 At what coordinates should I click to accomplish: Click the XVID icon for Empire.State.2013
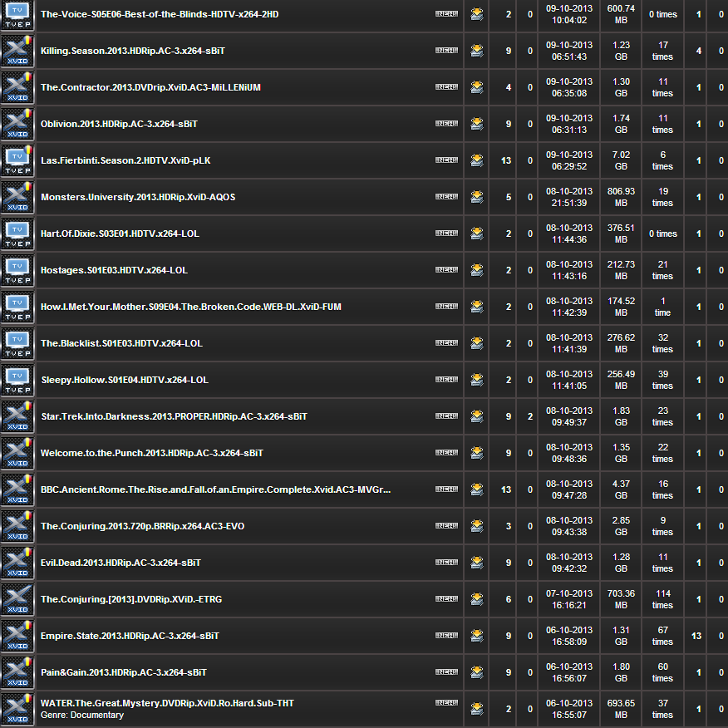[x=17, y=636]
